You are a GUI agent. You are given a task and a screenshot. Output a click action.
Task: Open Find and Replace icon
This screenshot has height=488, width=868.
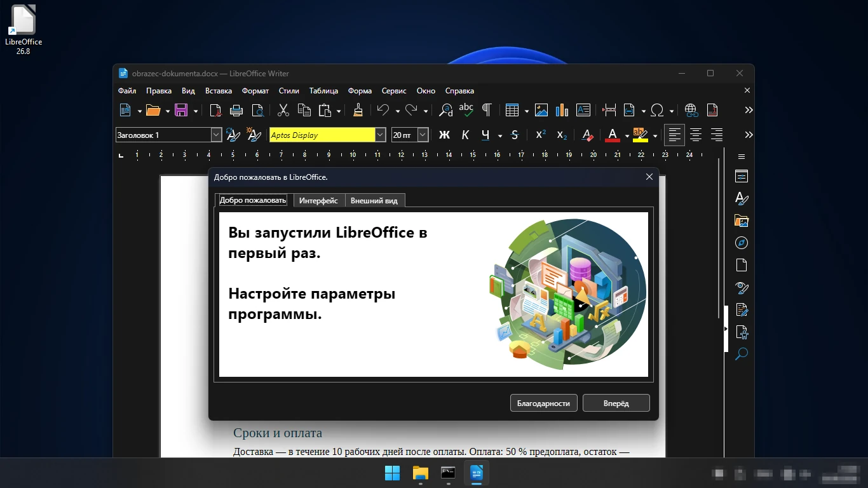point(446,110)
